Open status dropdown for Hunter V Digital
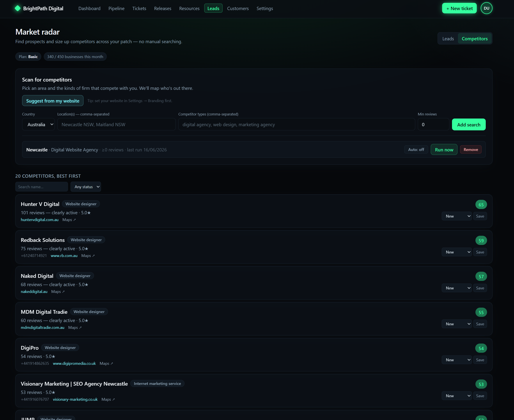Viewport: 514px width, 420px height. pyautogui.click(x=457, y=216)
